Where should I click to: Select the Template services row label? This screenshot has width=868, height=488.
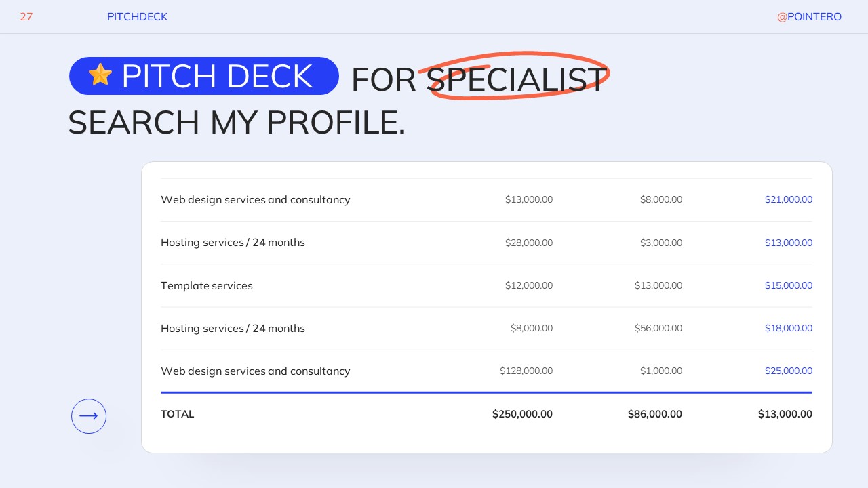coord(207,286)
